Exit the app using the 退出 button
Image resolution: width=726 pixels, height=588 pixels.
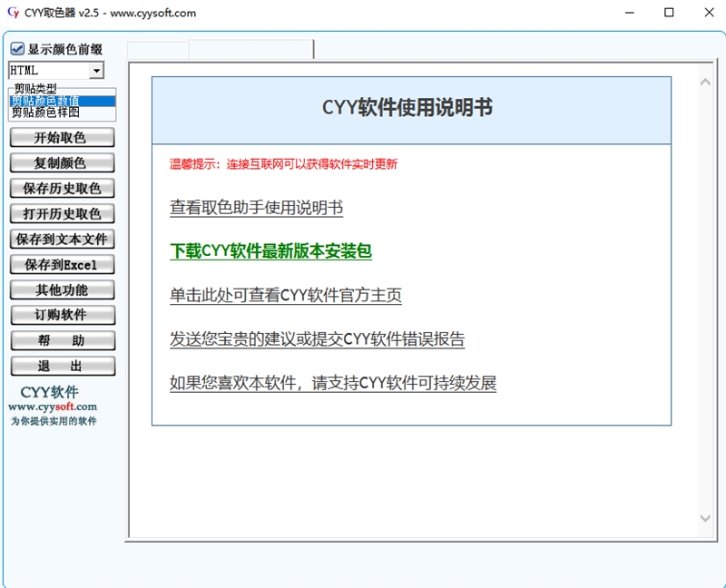62,367
